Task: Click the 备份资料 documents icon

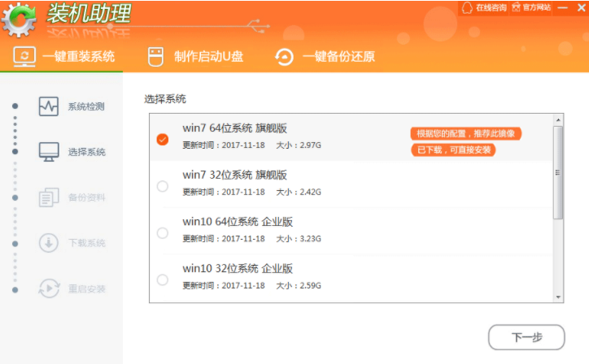Action: tap(49, 197)
